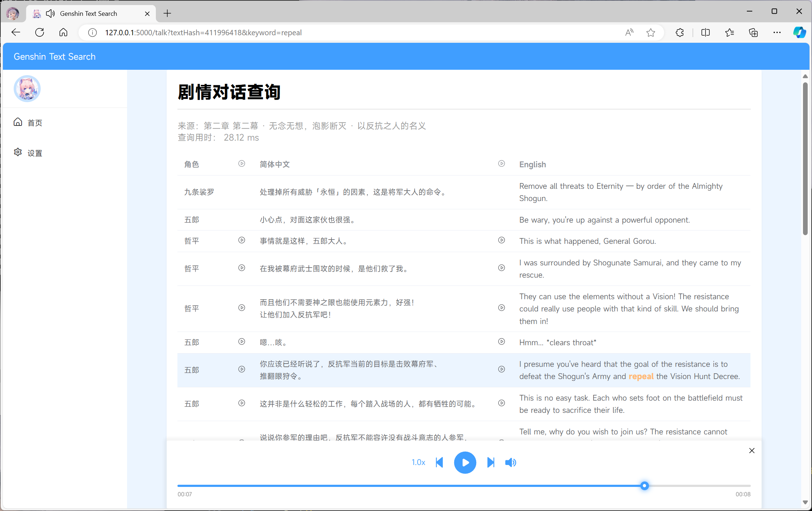Screen dimensions: 812x511
Task: Click the Genshin Text Search header title
Action: [x=55, y=57]
